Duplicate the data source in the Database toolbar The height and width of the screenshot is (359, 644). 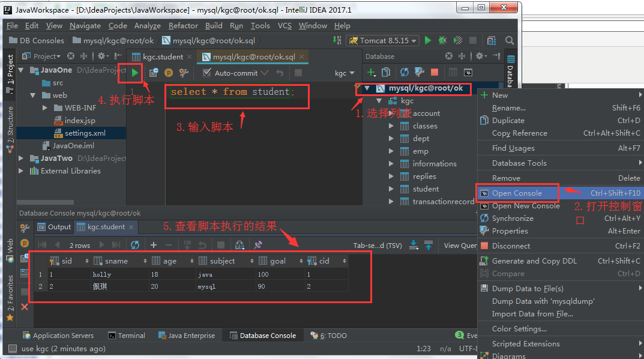tap(386, 73)
